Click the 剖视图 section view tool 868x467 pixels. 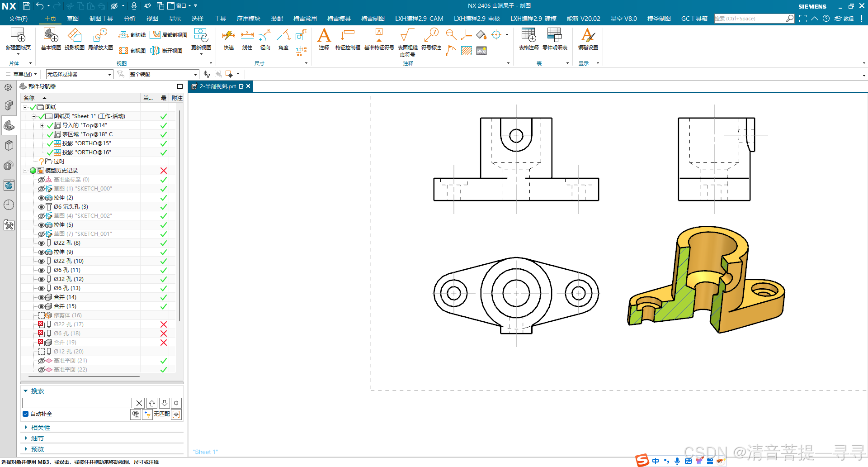tap(132, 51)
